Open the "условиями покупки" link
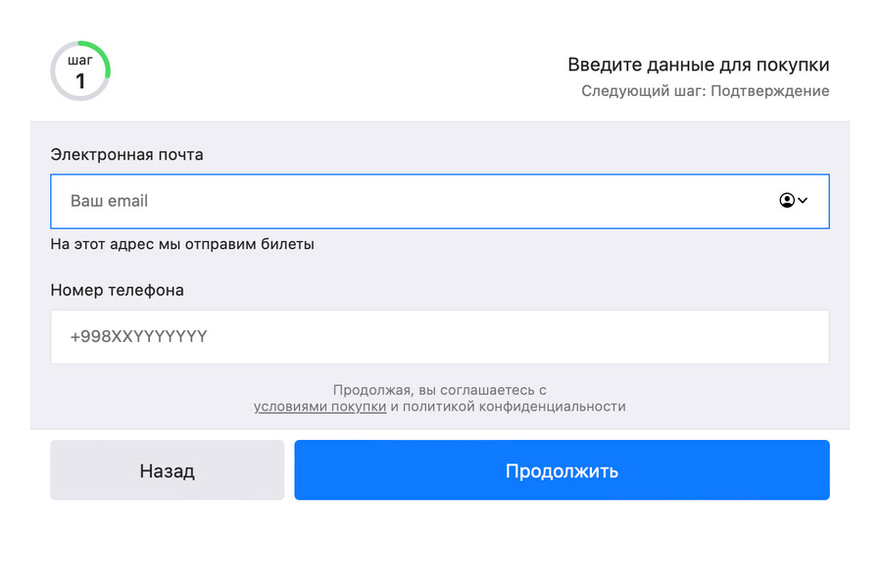Viewport: 882px width, 588px height. 320,407
